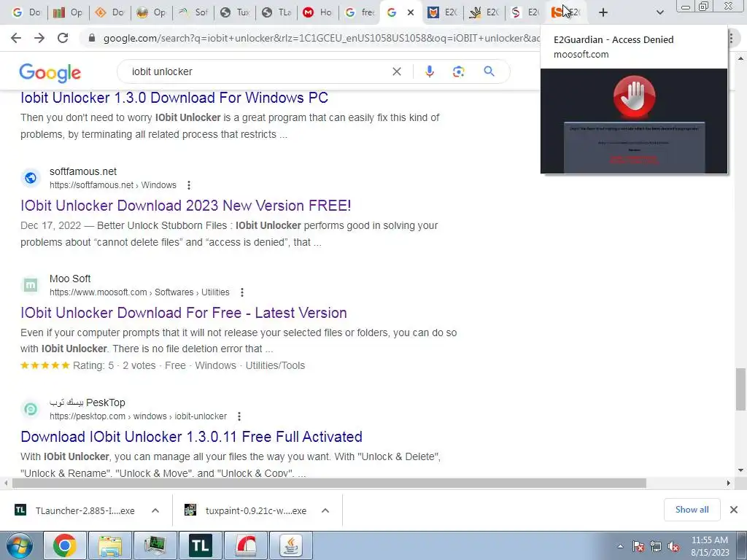The width and height of the screenshot is (747, 560).
Task: Open Chrome from the taskbar
Action: coord(65,545)
